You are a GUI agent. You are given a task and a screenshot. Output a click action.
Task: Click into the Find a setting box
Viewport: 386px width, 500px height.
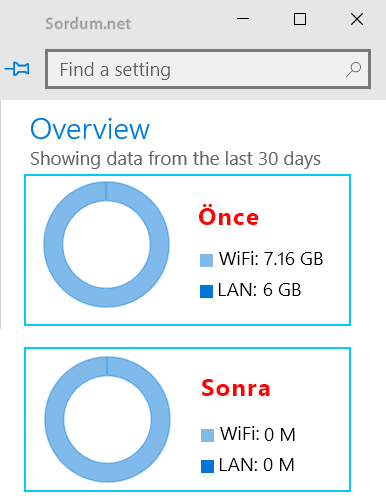click(208, 69)
